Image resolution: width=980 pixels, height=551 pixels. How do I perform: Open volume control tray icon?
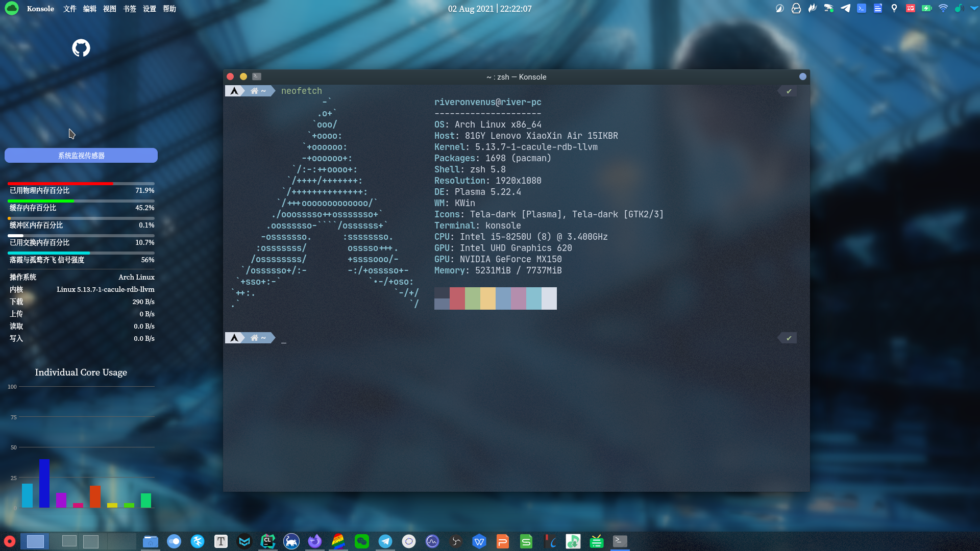(959, 8)
